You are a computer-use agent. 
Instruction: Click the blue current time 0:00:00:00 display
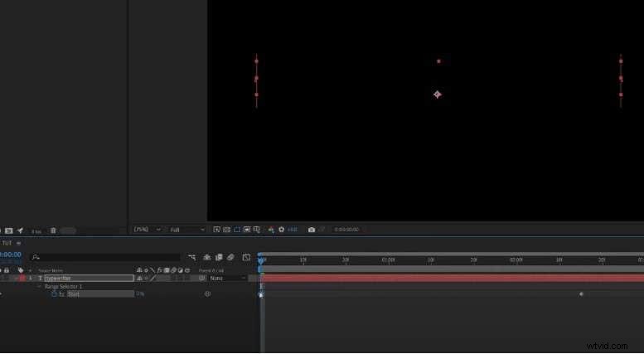[x=11, y=255]
